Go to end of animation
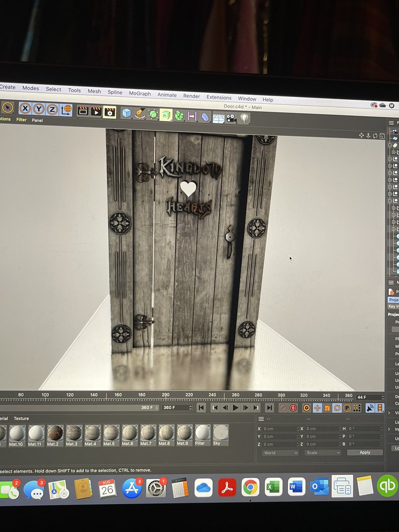 click(x=269, y=408)
